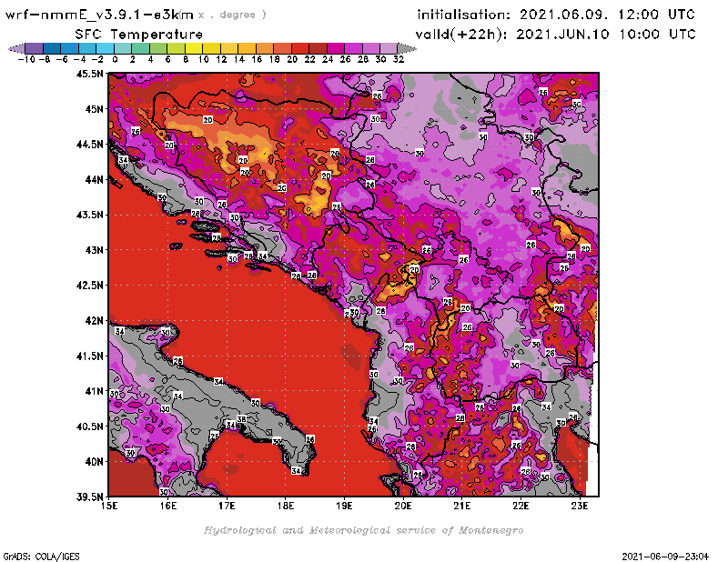
Task: Click the 19E longitude label
Action: 344,506
